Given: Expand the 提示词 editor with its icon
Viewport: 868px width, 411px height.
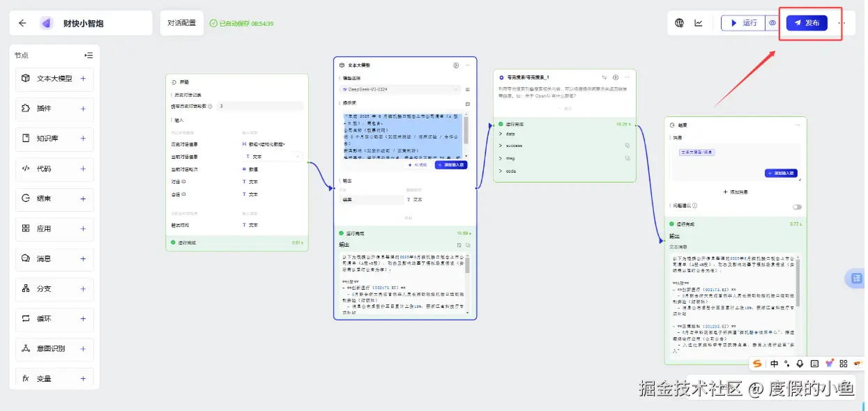Looking at the screenshot, I should (x=468, y=104).
